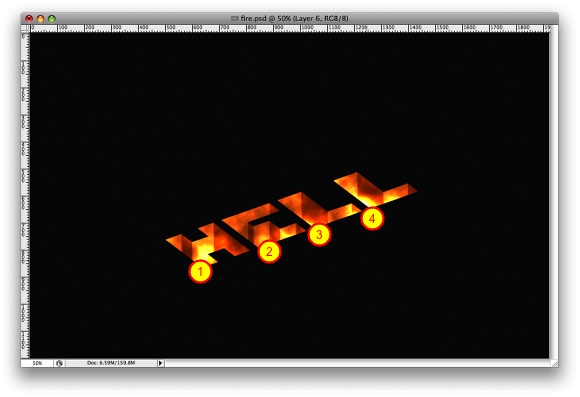Click the horizontal ruler along the top
580x397 pixels.
coord(290,28)
